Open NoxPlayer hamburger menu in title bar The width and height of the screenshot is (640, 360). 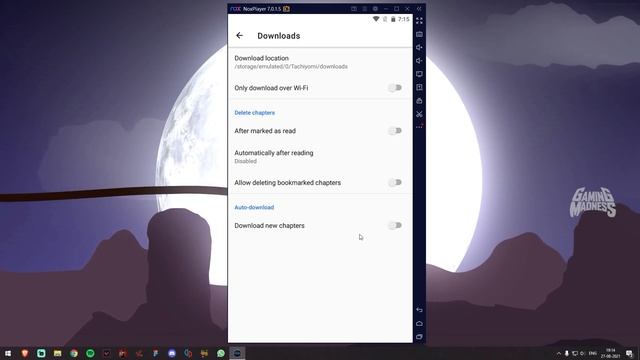(364, 9)
